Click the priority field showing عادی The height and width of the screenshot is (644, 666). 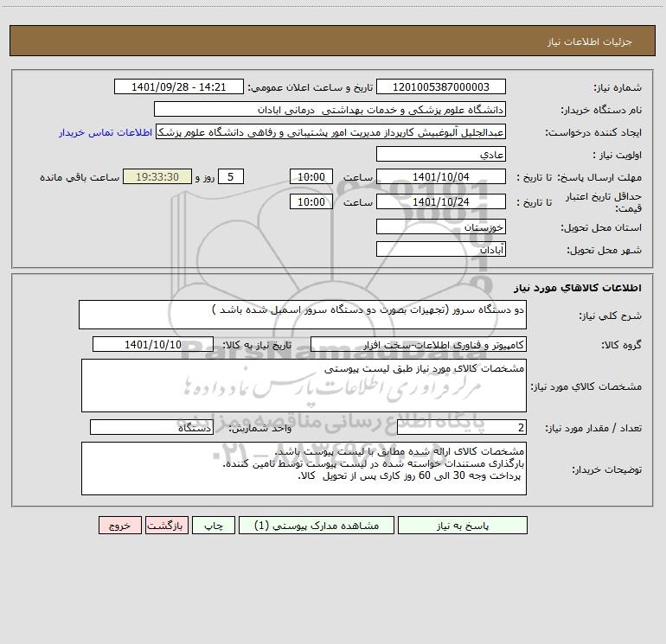(441, 154)
